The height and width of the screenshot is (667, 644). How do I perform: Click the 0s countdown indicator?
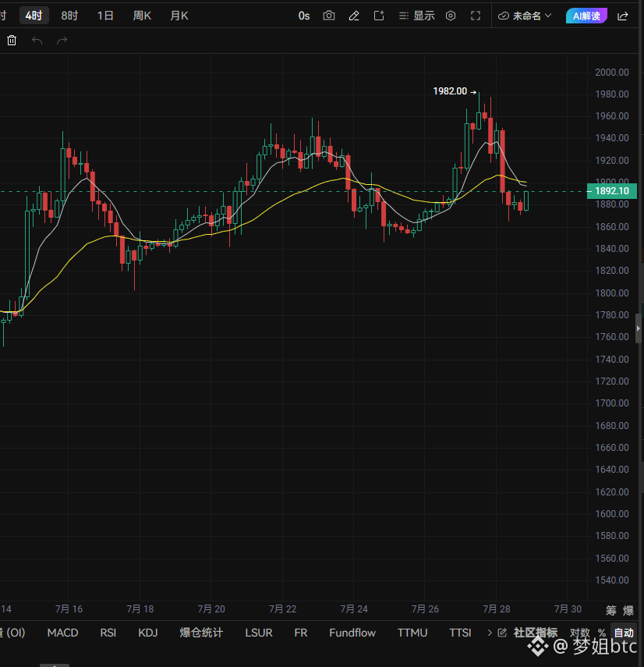tap(304, 16)
